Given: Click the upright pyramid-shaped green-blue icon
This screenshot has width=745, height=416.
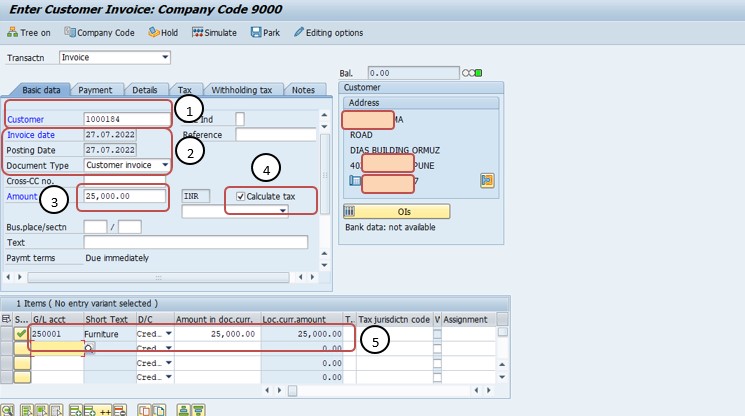Looking at the screenshot, I should click(183, 410).
